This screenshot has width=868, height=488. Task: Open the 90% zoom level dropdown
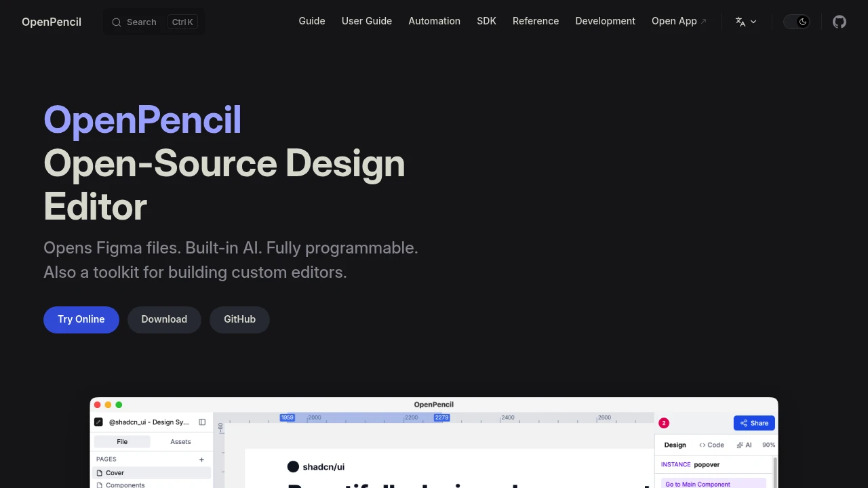(x=769, y=445)
